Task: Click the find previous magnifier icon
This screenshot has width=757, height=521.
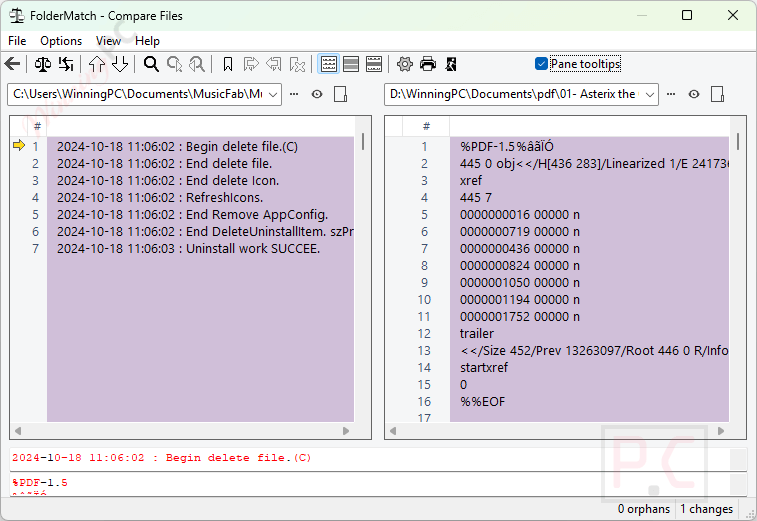Action: pyautogui.click(x=196, y=64)
